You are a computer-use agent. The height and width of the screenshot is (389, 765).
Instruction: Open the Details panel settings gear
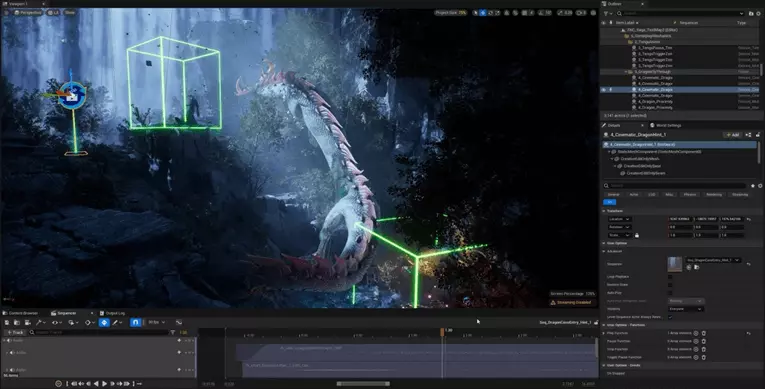pos(760,185)
